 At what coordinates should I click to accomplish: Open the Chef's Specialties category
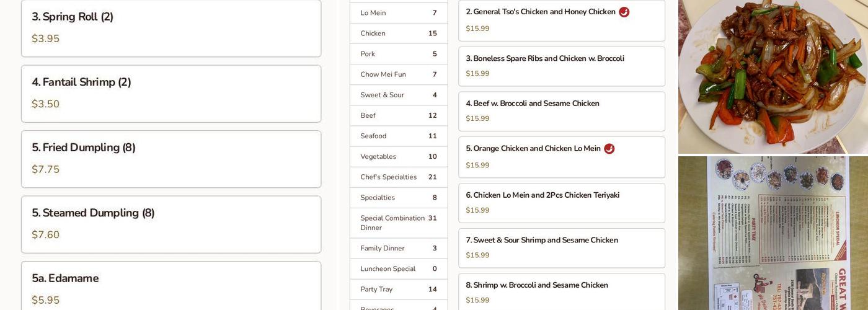[398, 177]
